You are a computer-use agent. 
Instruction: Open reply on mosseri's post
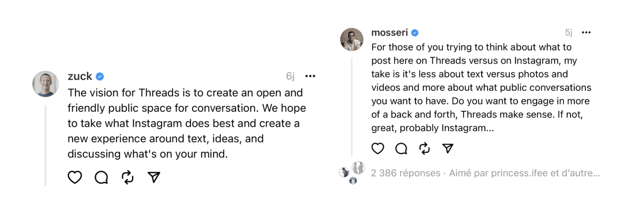coord(401,148)
